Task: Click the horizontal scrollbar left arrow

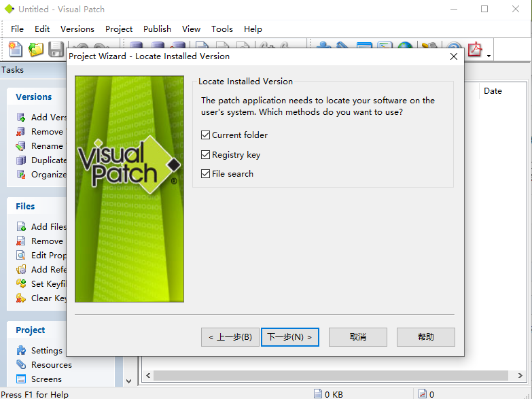Action: pos(148,376)
